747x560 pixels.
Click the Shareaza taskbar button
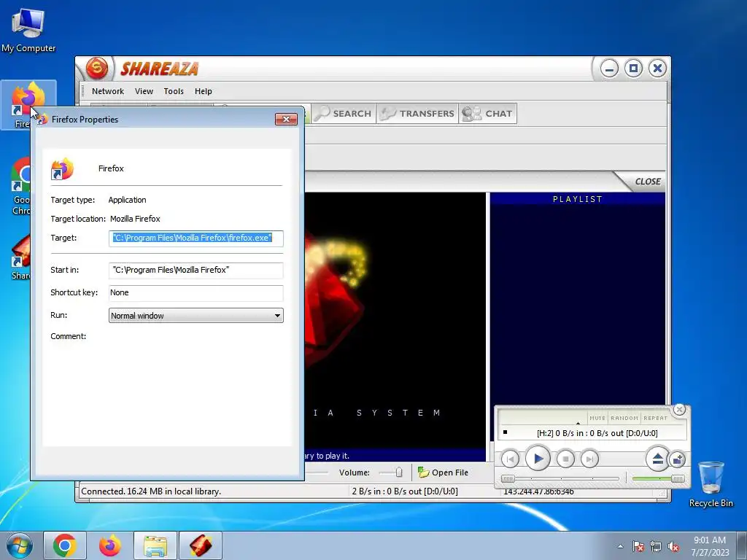pos(201,545)
